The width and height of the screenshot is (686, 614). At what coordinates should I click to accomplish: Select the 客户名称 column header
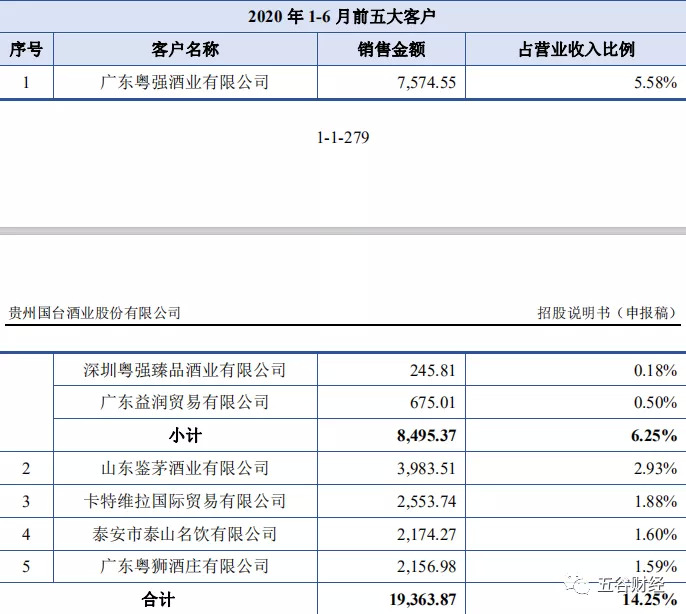(185, 49)
